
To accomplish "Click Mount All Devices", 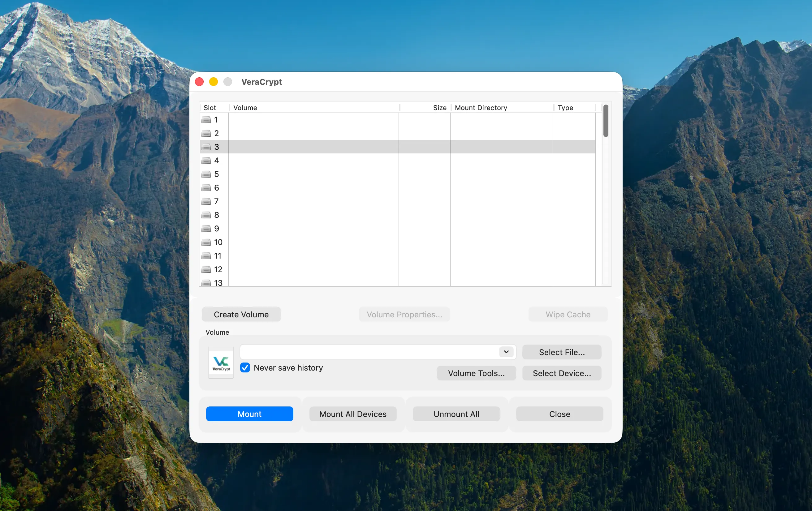I will click(353, 414).
